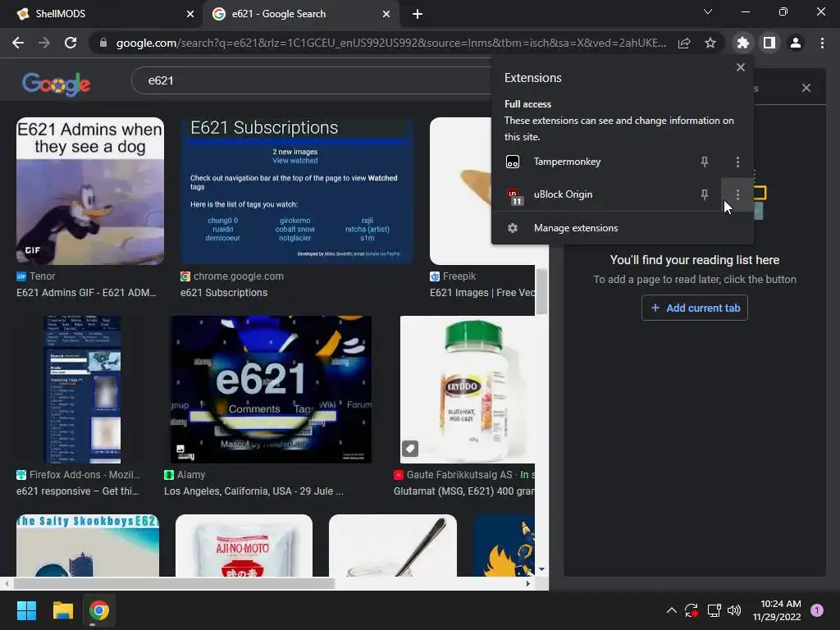Toggle the Extensions puzzle icon
The width and height of the screenshot is (840, 630).
(743, 43)
